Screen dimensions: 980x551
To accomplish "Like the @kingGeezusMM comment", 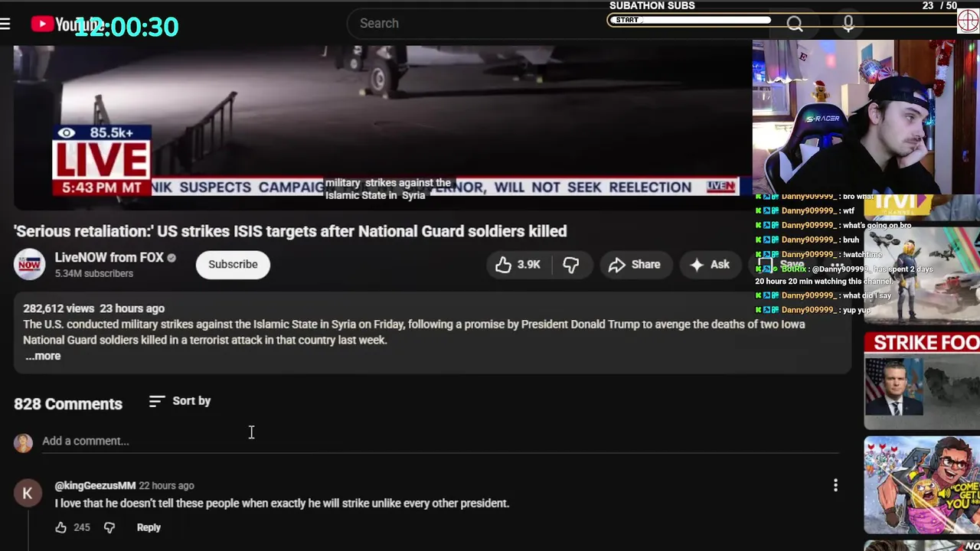I will click(60, 527).
